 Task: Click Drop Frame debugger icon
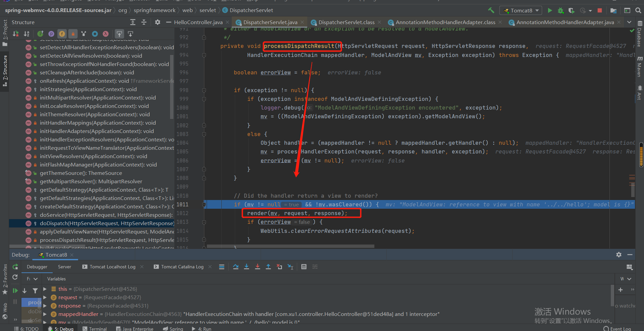(279, 267)
